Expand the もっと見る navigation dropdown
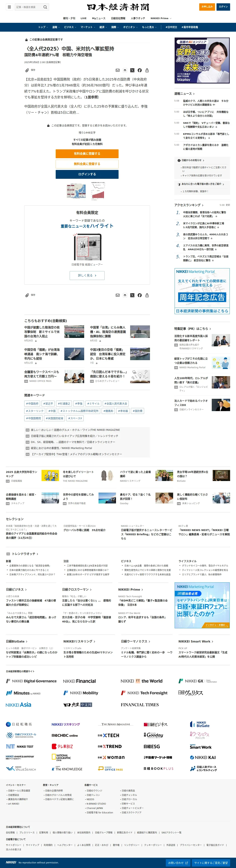Image resolution: width=236 pixels, height=868 pixels. 149,27
